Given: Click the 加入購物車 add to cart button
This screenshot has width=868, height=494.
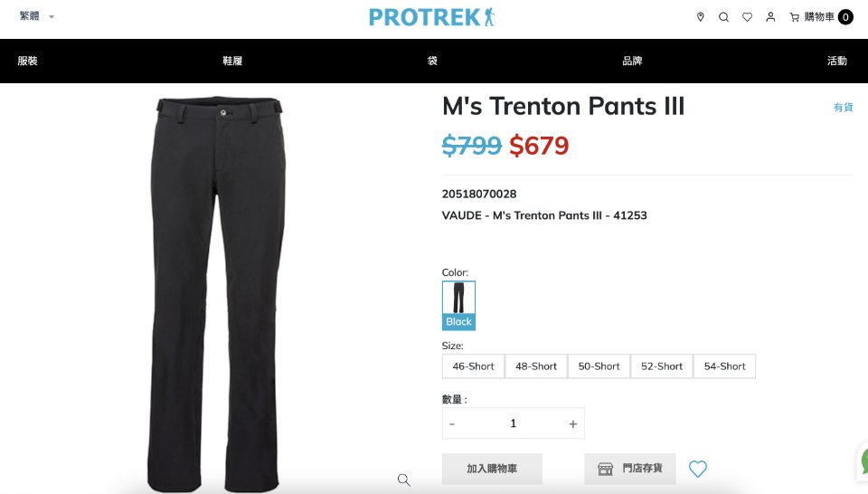Looking at the screenshot, I should [492, 469].
